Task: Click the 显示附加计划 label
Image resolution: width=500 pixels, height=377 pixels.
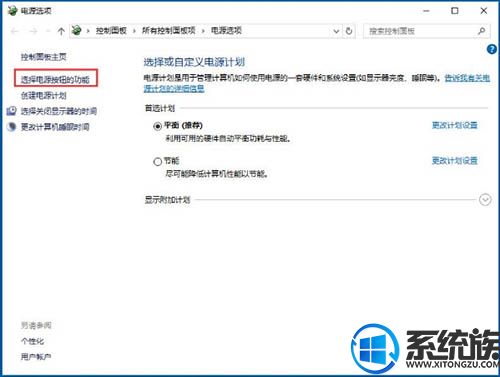Action: coord(167,200)
